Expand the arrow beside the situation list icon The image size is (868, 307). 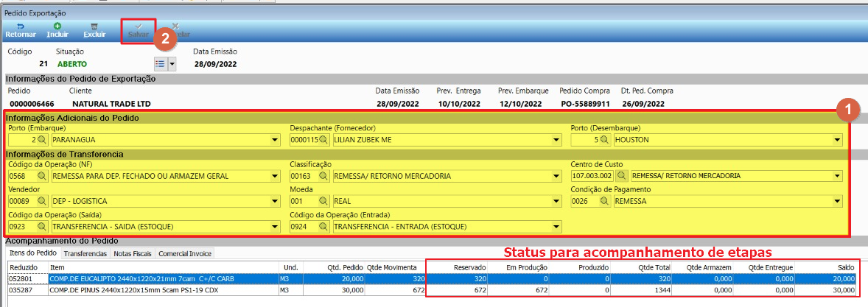click(x=172, y=63)
